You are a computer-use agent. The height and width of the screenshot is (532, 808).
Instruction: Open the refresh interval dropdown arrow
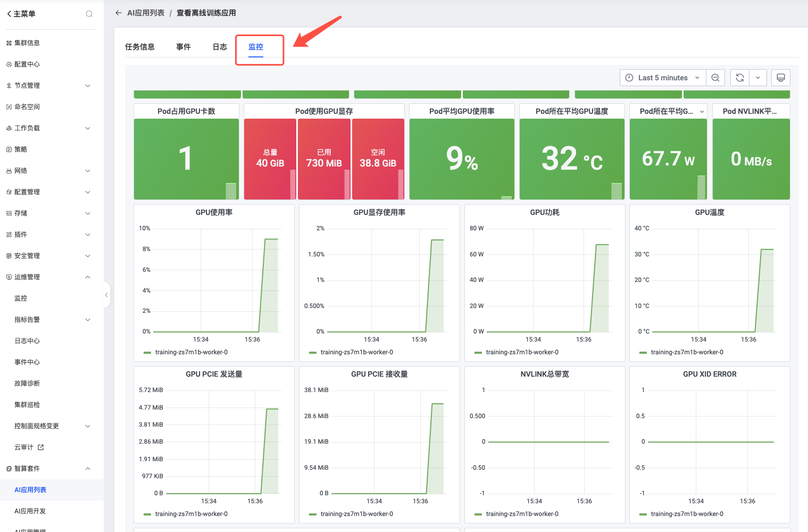tap(757, 78)
